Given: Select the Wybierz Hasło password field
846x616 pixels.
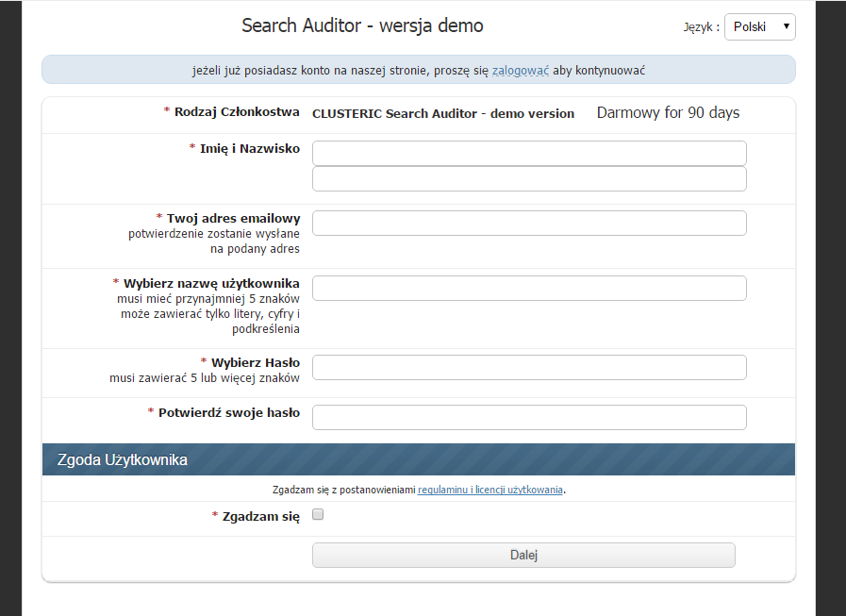Looking at the screenshot, I should click(529, 367).
